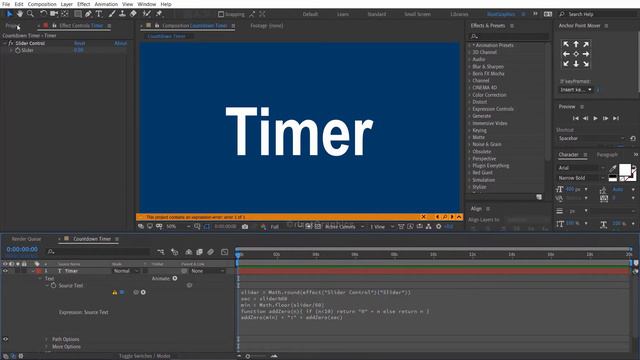Play the preview
The height and width of the screenshot is (360, 640).
coord(596,118)
